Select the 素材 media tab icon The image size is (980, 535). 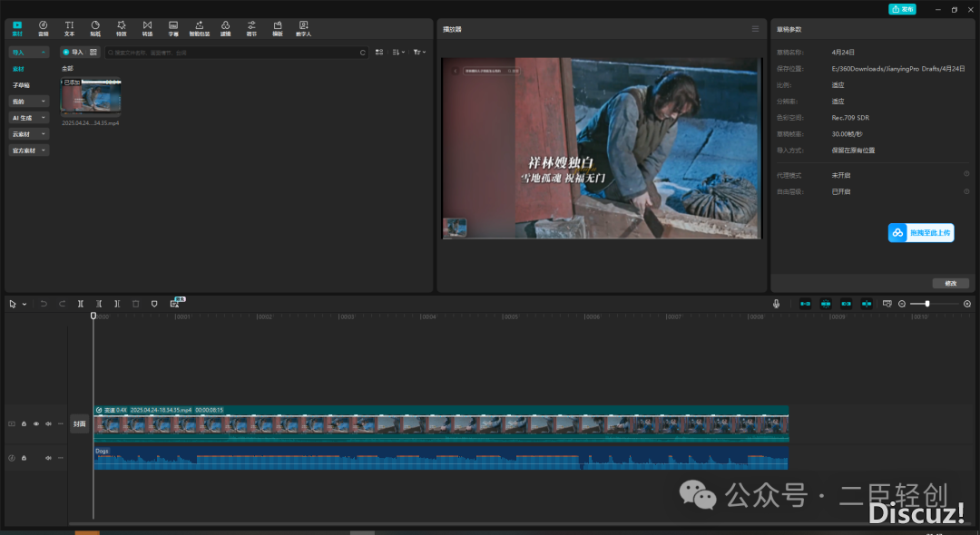(x=17, y=28)
